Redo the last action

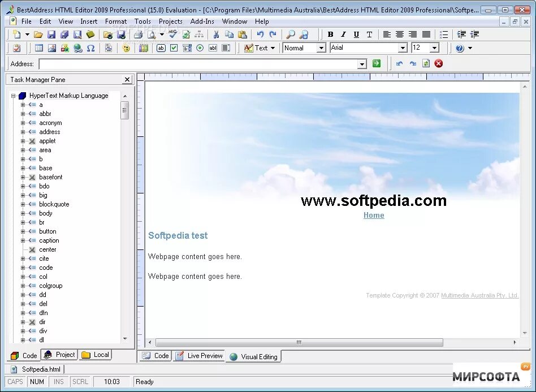tap(273, 34)
